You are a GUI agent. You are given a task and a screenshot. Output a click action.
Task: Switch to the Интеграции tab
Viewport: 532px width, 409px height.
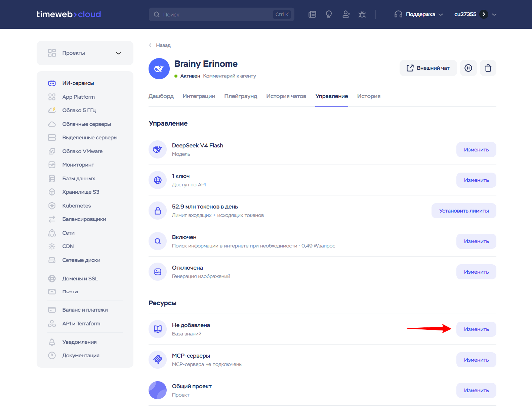pos(199,96)
